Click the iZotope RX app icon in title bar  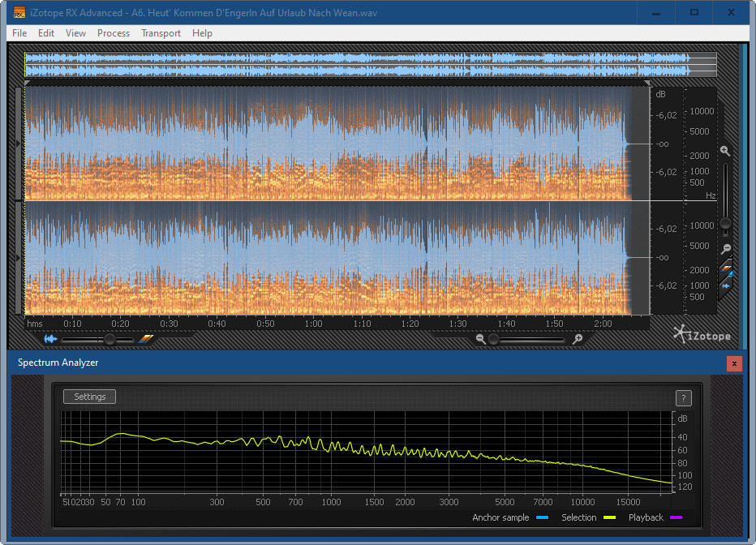point(19,12)
